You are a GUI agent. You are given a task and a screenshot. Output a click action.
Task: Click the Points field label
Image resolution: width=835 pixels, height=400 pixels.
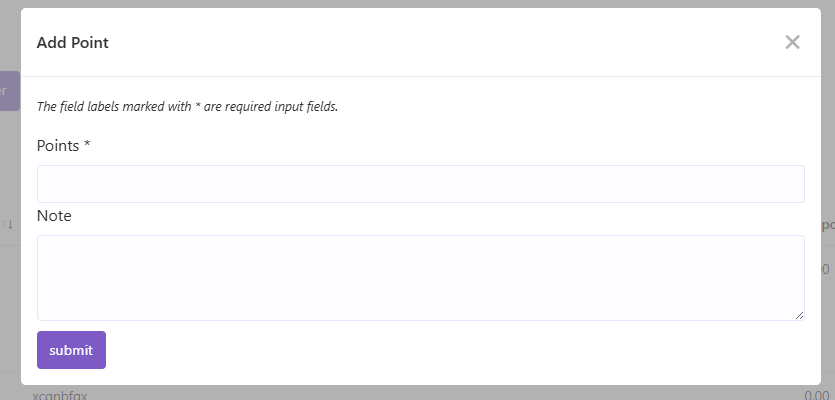[60, 146]
